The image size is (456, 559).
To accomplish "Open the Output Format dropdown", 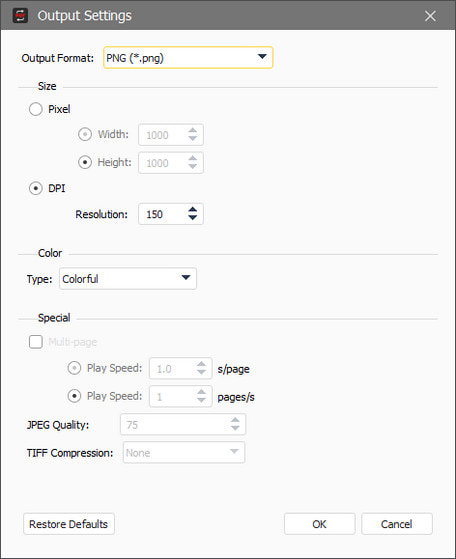I will [188, 57].
